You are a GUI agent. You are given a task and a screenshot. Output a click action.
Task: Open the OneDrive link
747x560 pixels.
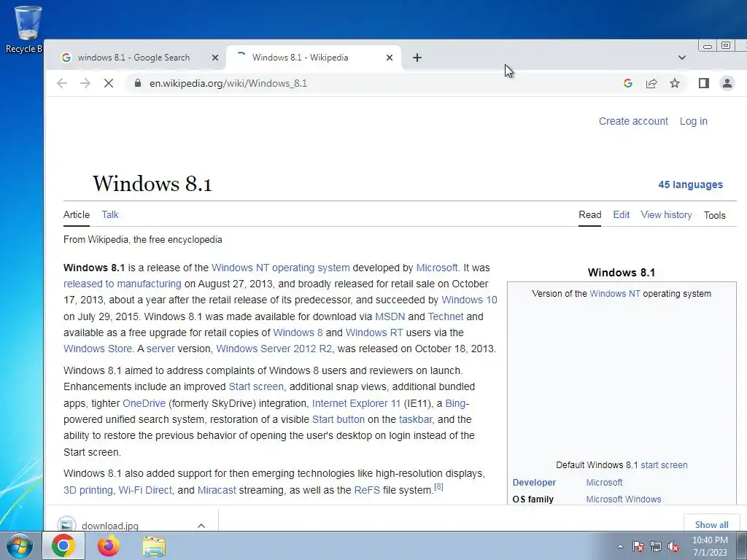coord(144,403)
